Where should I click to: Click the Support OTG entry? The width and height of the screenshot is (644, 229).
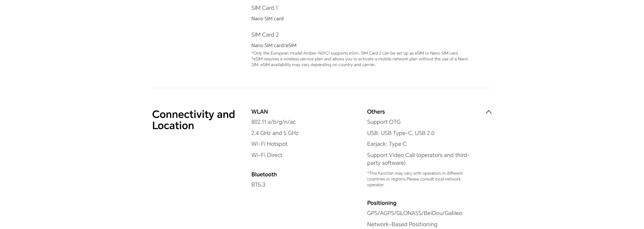(x=384, y=122)
